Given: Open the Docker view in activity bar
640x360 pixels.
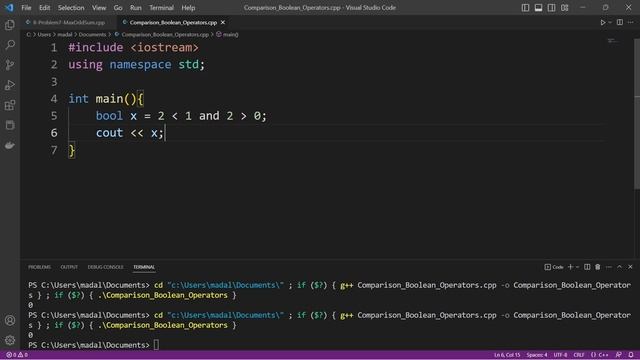Looking at the screenshot, I should [10, 145].
